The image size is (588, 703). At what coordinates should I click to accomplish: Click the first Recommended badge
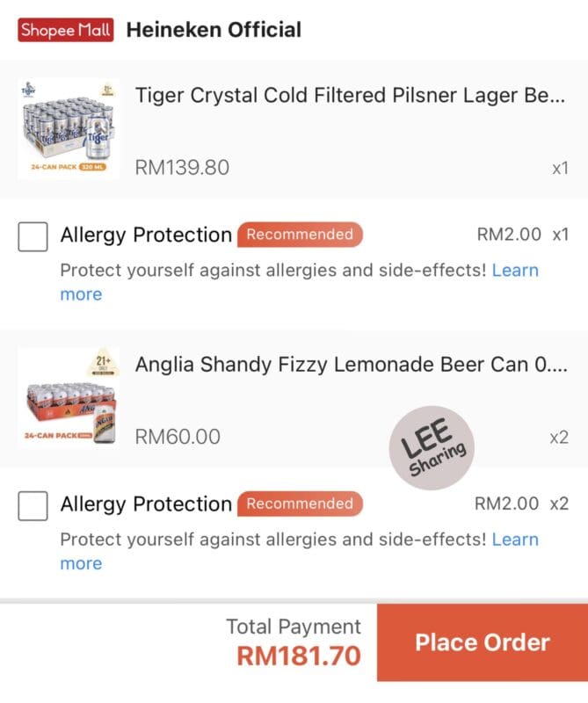[300, 235]
